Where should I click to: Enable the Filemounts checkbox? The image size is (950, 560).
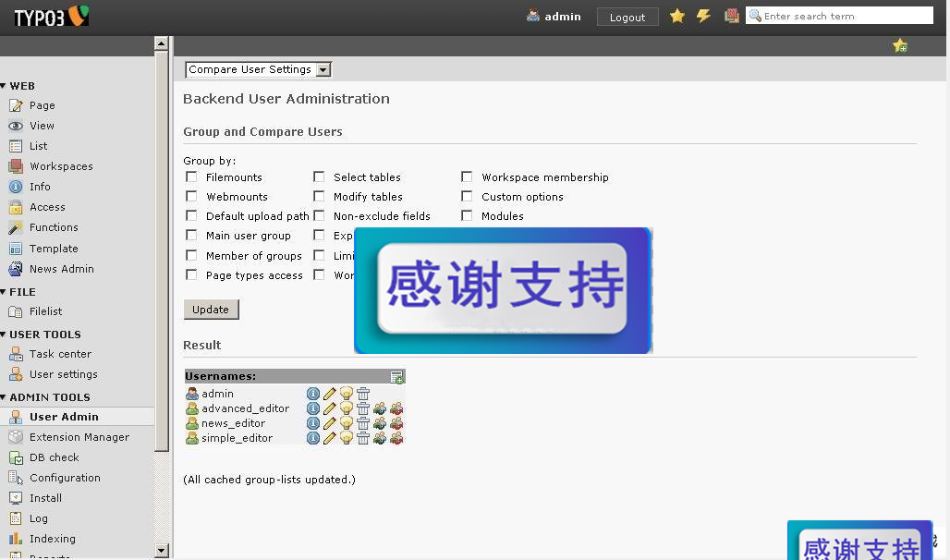pyautogui.click(x=191, y=177)
